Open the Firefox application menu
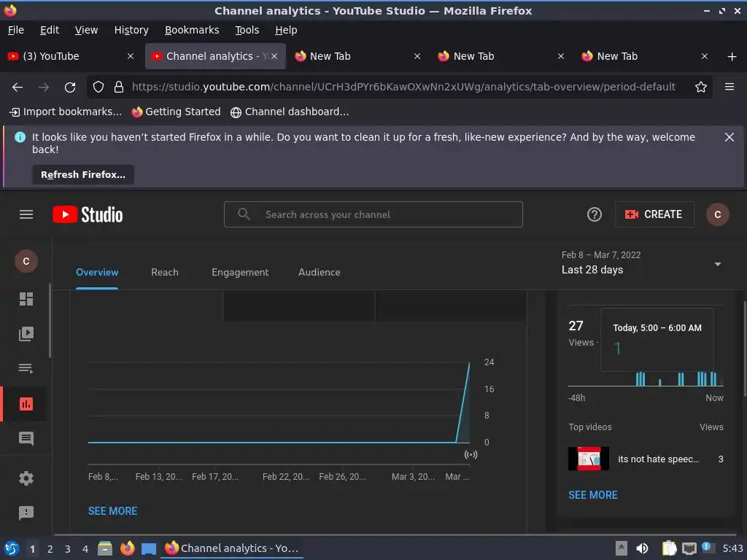The width and height of the screenshot is (747, 560). [x=729, y=87]
